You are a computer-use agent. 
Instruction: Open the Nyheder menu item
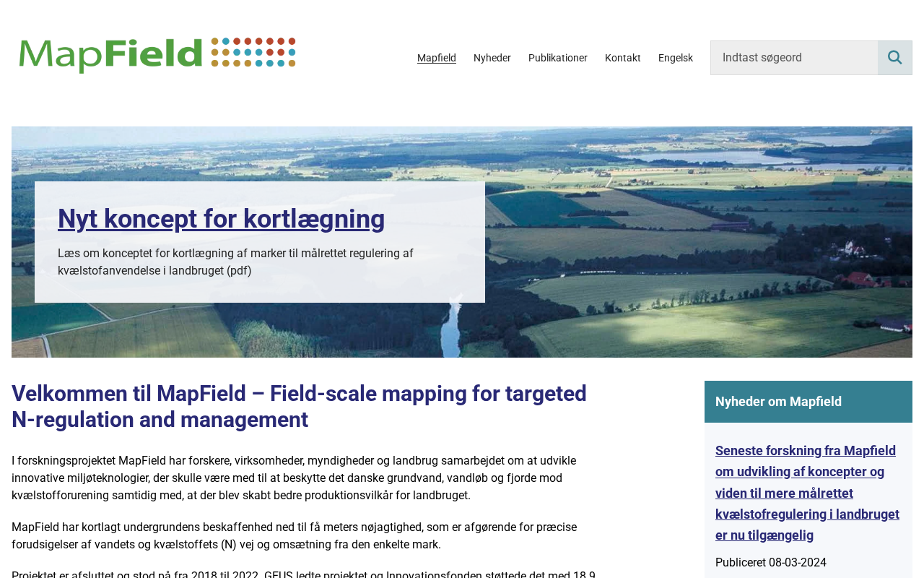492,58
